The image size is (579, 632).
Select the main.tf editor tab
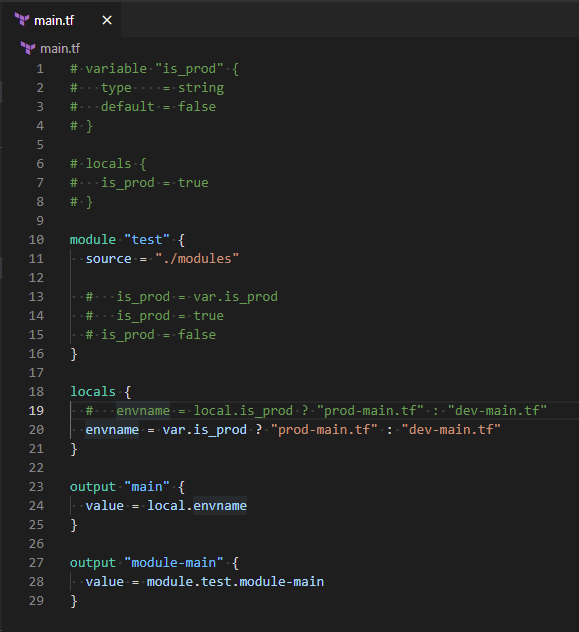[x=61, y=20]
